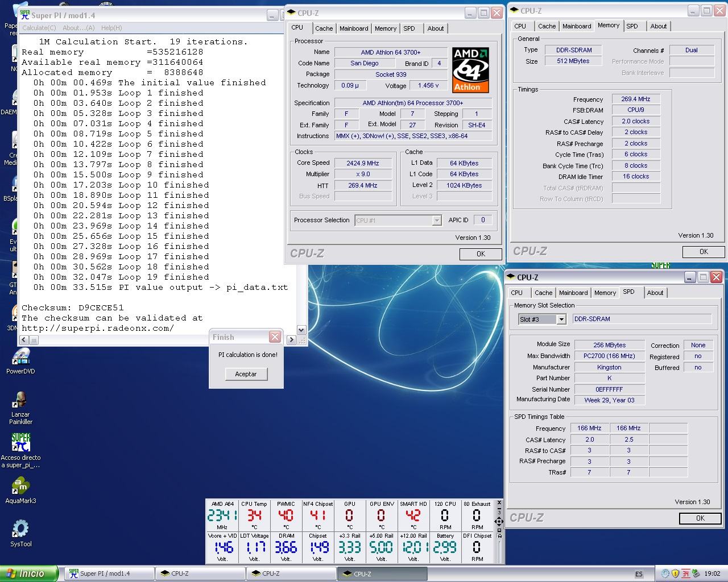The image size is (728, 582).
Task: Select the Cache tab in SPD window
Action: coord(543,293)
